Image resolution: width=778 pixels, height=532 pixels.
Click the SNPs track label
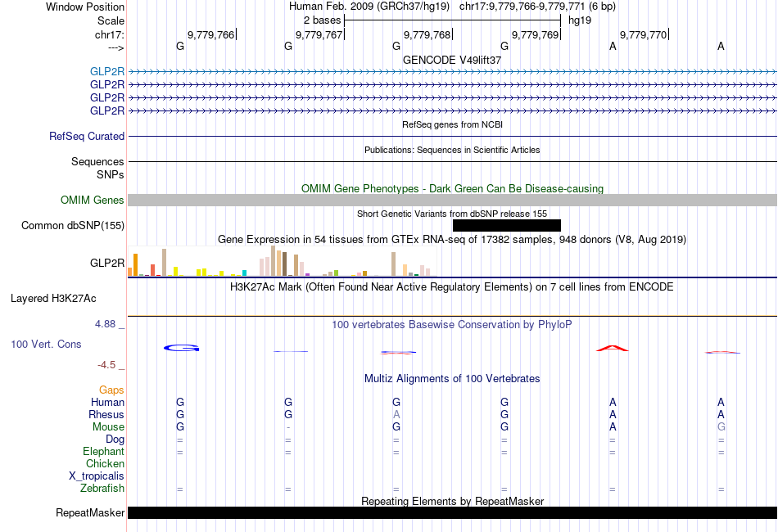click(111, 174)
